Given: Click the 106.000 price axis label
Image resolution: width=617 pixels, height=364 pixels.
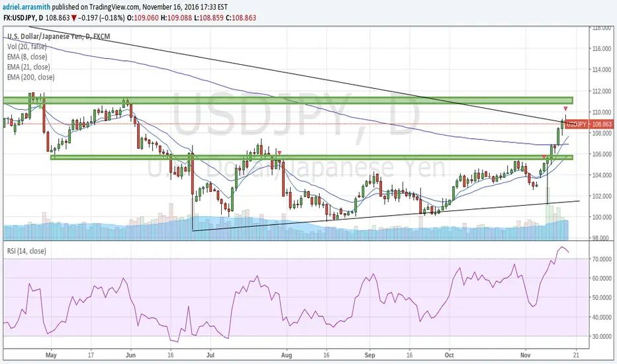Looking at the screenshot, I should [602, 154].
